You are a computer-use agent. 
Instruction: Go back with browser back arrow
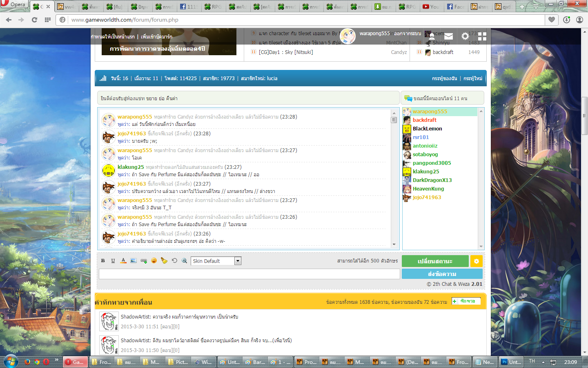pos(9,20)
